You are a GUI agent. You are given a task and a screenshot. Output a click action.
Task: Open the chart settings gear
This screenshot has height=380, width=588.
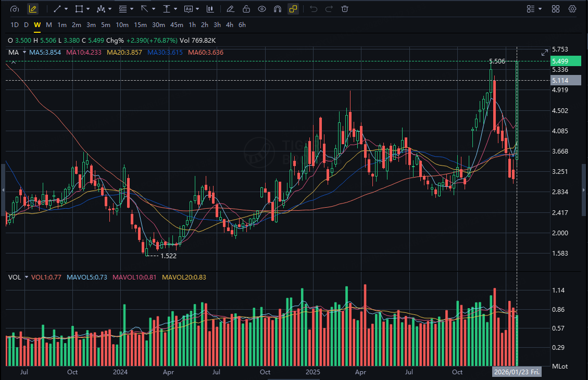(x=572, y=9)
